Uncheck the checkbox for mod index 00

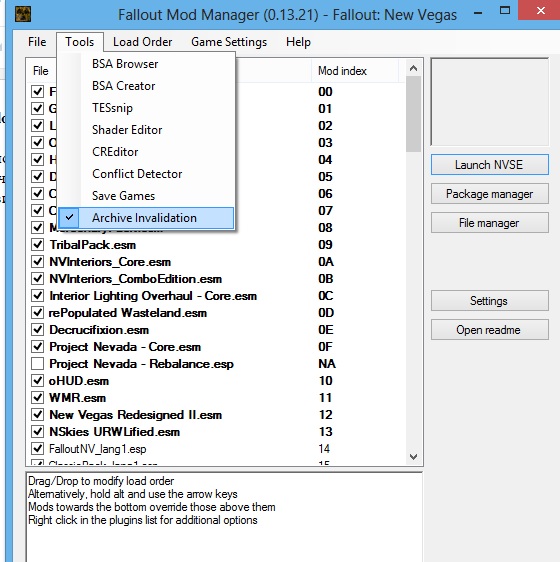click(37, 92)
